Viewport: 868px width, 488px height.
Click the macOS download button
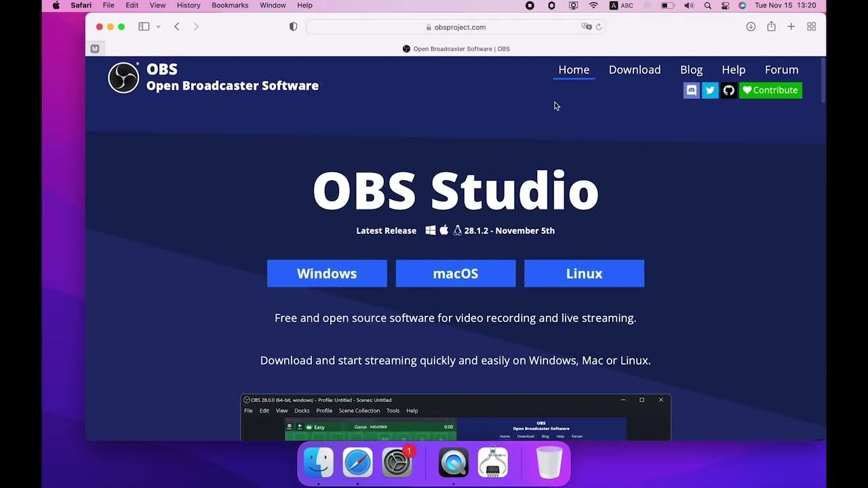(456, 273)
